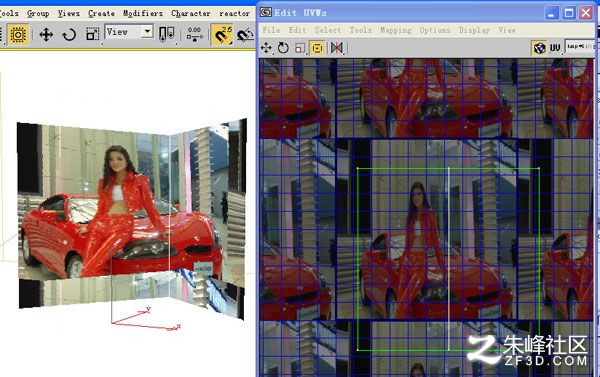Select the Freeform Mode tool in Edit UVWs

[x=318, y=48]
